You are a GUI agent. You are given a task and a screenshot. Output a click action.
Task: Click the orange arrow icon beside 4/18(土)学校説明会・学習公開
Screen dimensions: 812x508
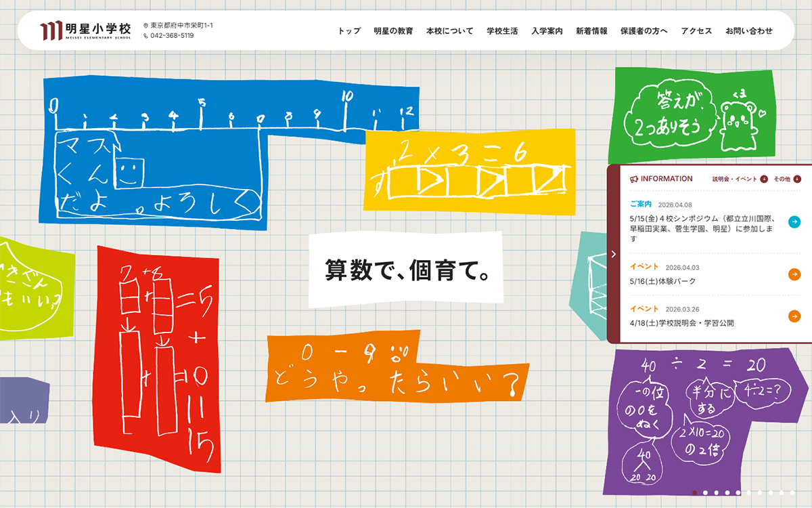(x=794, y=316)
